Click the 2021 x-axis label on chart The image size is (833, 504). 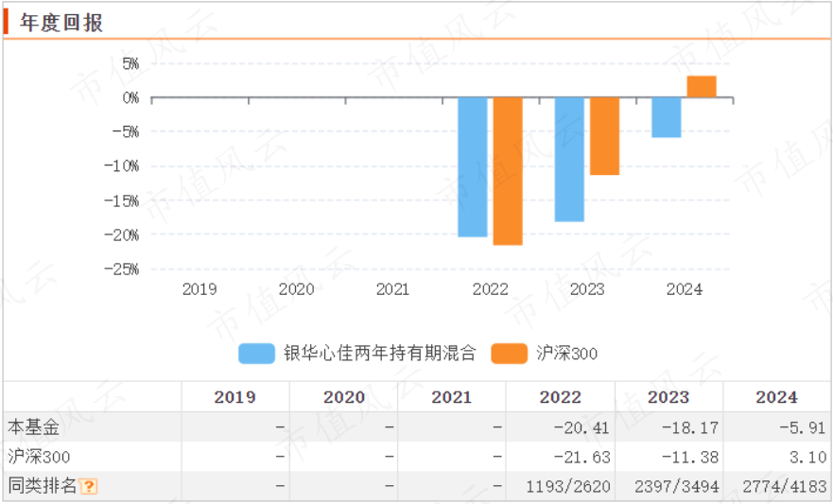392,289
